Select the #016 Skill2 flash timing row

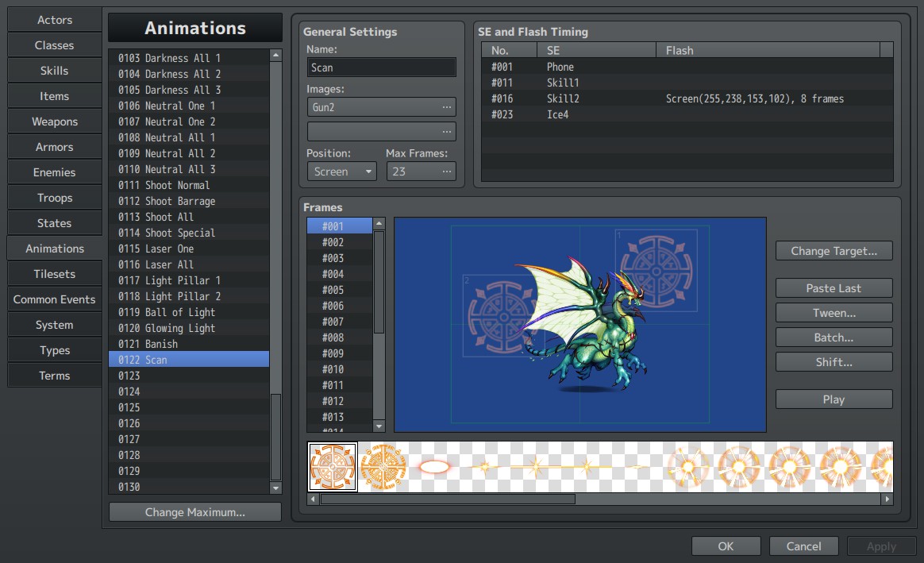click(687, 98)
